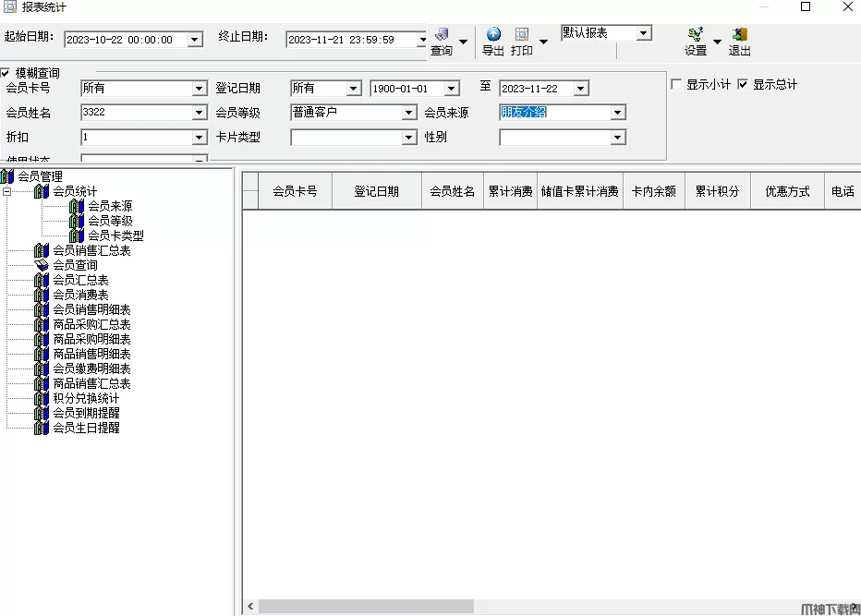
Task: Enable the 显示小计 checkbox
Action: (x=676, y=84)
